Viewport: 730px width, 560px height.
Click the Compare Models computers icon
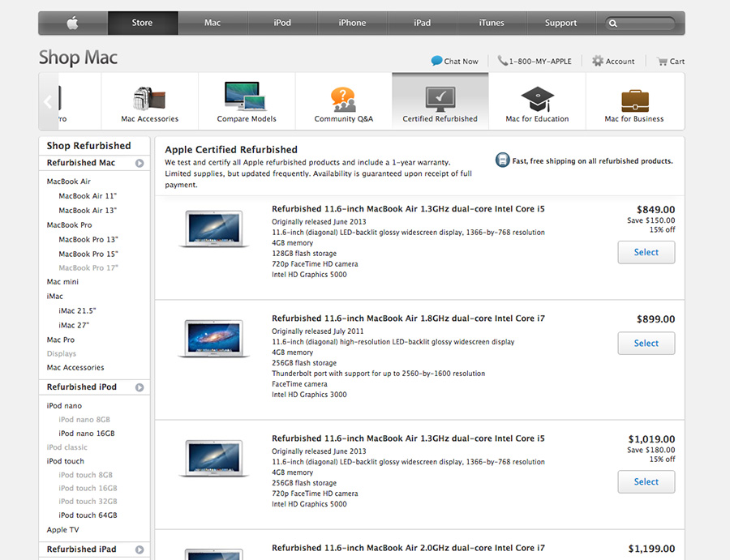point(245,96)
